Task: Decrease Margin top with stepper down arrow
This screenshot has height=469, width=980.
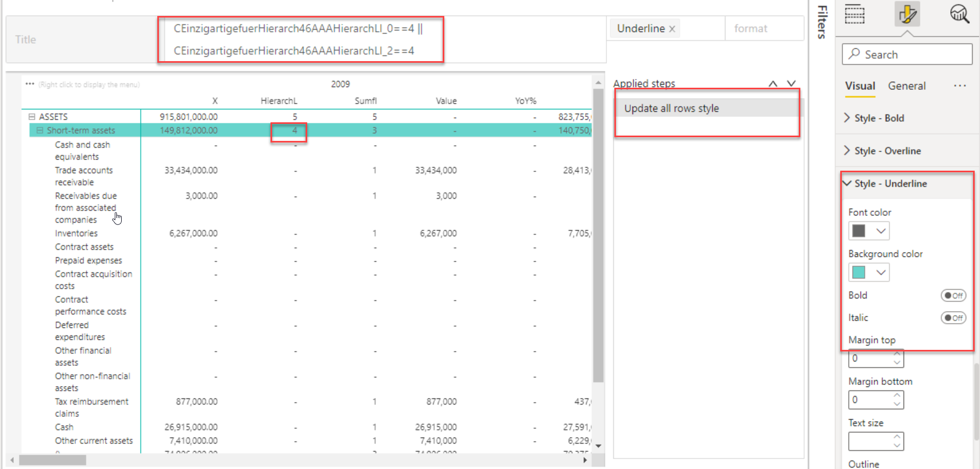Action: click(x=897, y=363)
